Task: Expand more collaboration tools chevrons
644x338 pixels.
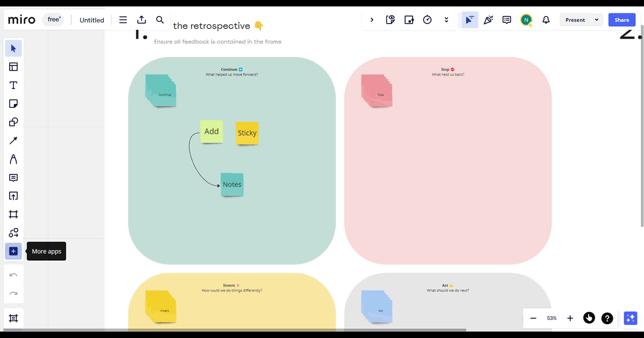Action: click(446, 20)
